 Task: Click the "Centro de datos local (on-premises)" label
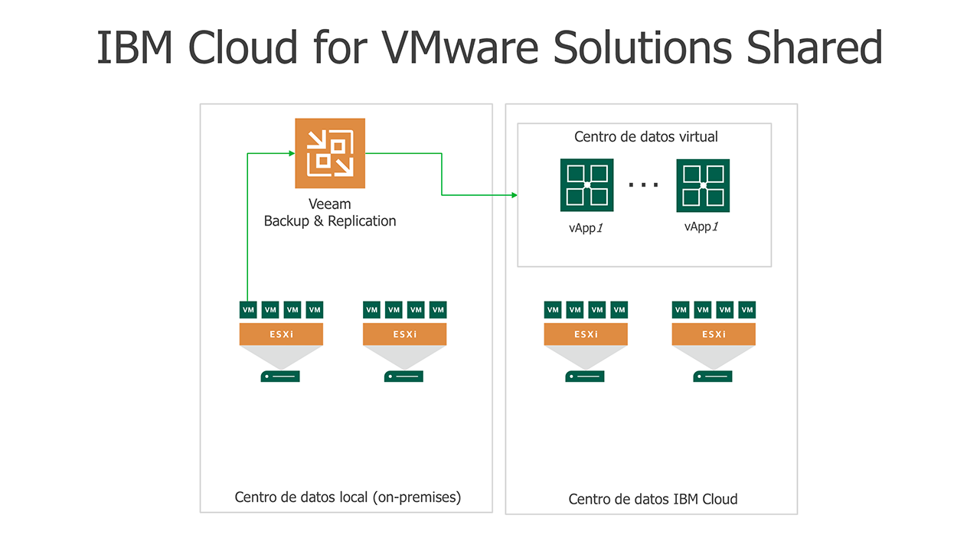coord(348,497)
